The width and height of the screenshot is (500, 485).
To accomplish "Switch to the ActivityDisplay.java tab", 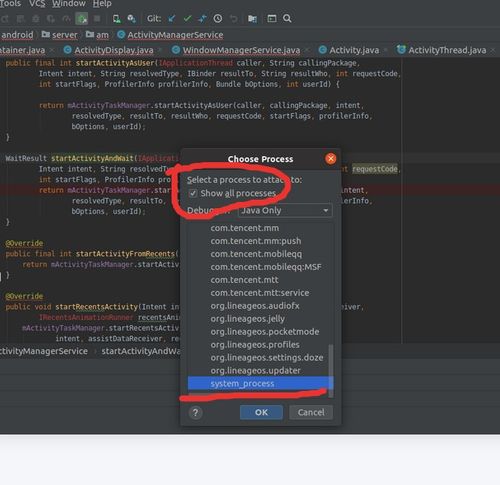I will point(114,50).
